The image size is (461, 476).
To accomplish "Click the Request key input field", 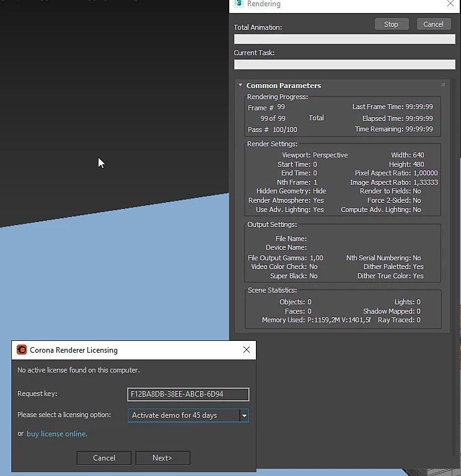I will point(188,394).
